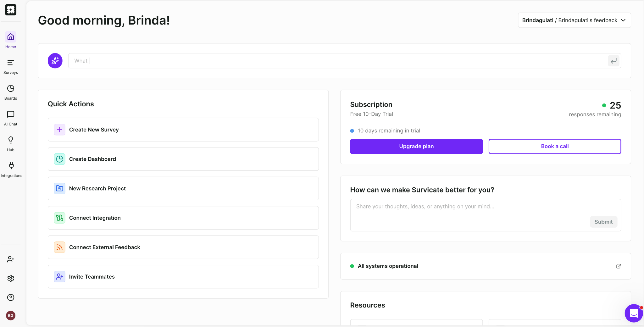Click the Subscription heading
Viewport: 644px width, 327px height.
[371, 104]
